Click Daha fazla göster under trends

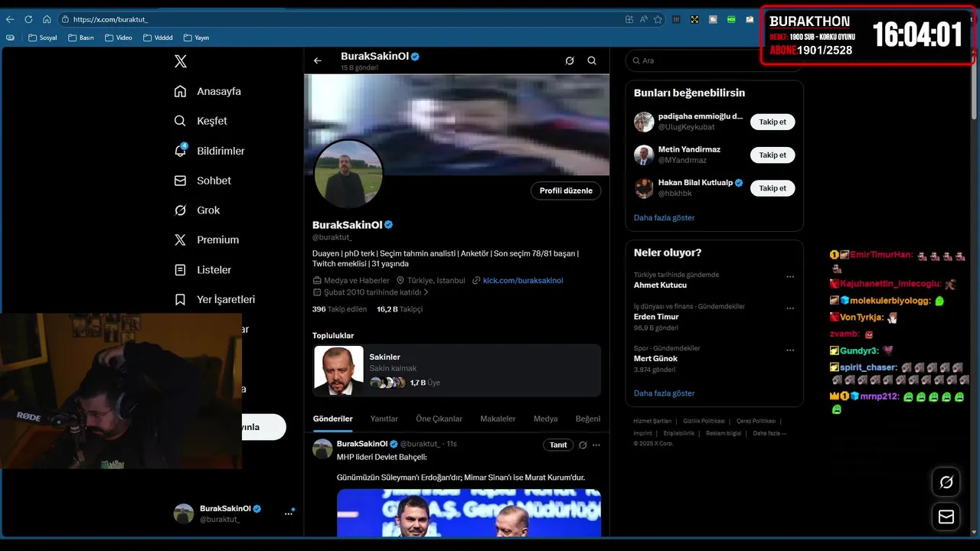tap(664, 393)
